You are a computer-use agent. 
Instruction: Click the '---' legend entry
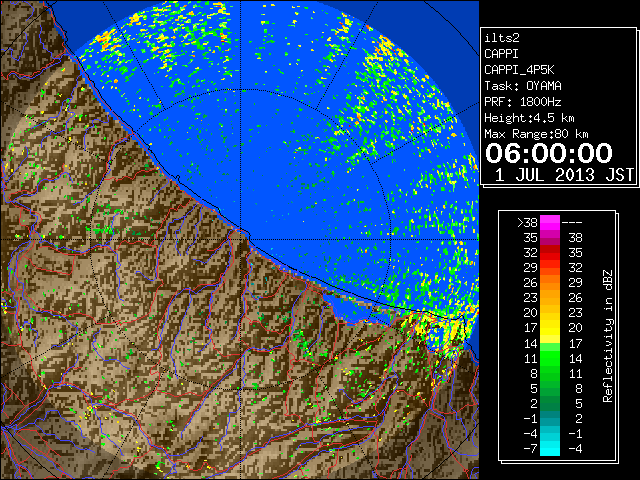572,223
